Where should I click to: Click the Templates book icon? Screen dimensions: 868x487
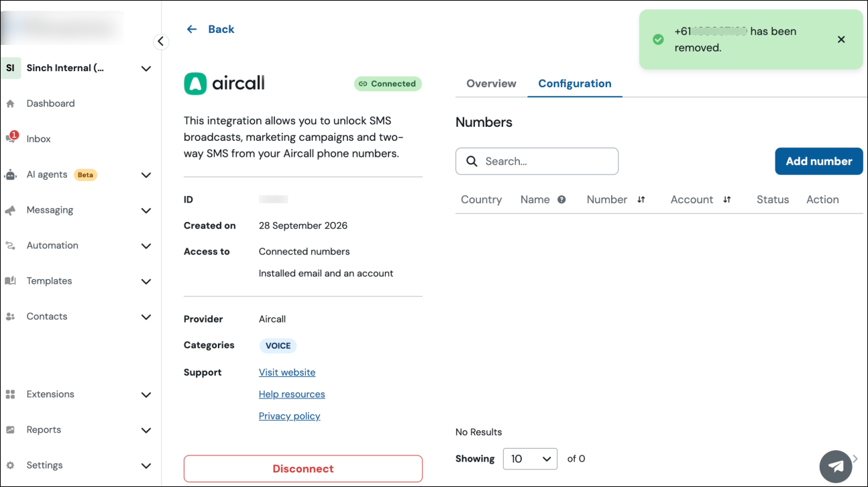(x=10, y=281)
